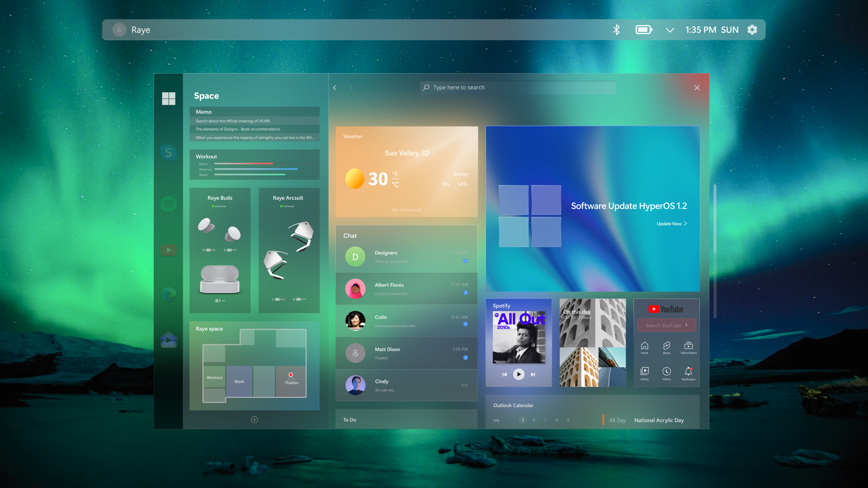Screen dimensions: 868x488
Task: Open Skype from the left sidebar
Action: pos(169,152)
